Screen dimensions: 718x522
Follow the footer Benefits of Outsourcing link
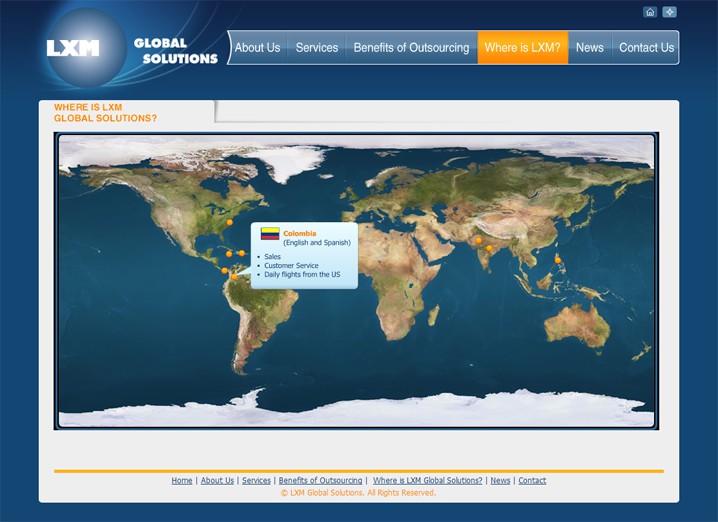(320, 481)
